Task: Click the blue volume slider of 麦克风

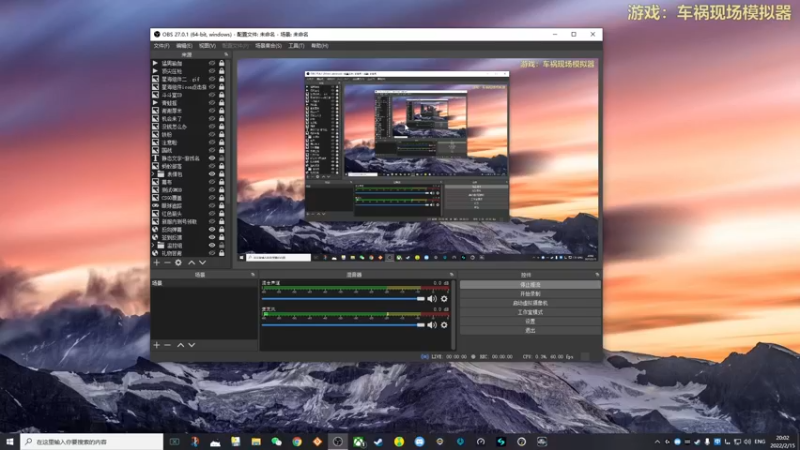Action: [343, 325]
